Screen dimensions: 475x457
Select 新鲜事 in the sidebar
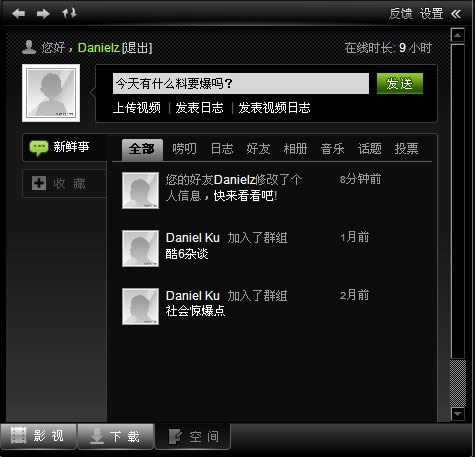click(x=65, y=147)
